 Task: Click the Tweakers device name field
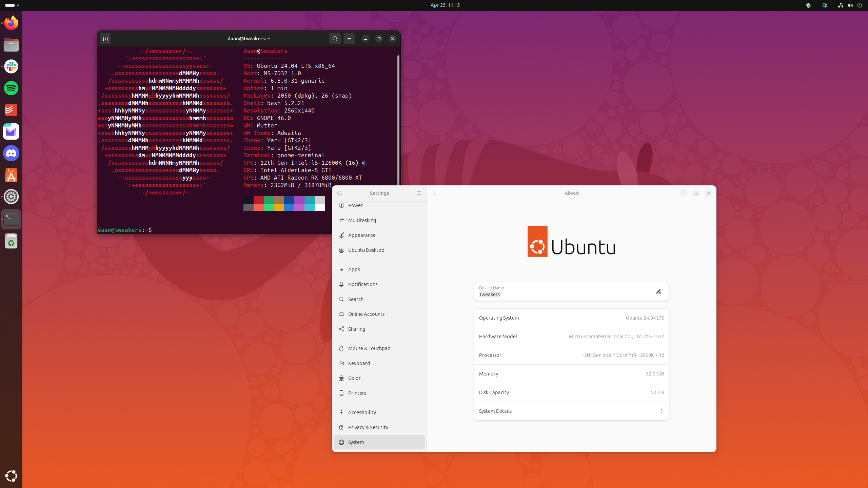489,294
